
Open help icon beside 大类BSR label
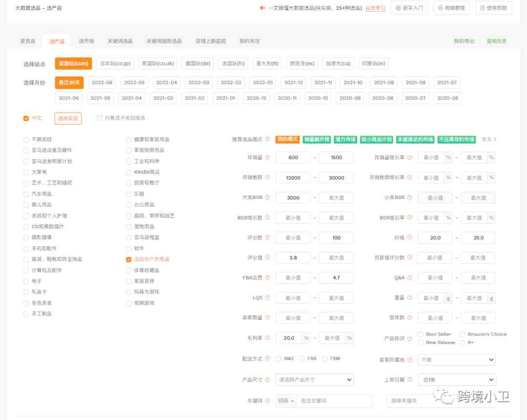click(267, 198)
